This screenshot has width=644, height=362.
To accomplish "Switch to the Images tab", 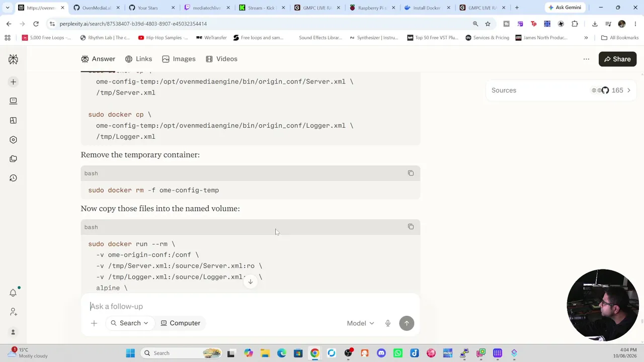I will [x=179, y=59].
